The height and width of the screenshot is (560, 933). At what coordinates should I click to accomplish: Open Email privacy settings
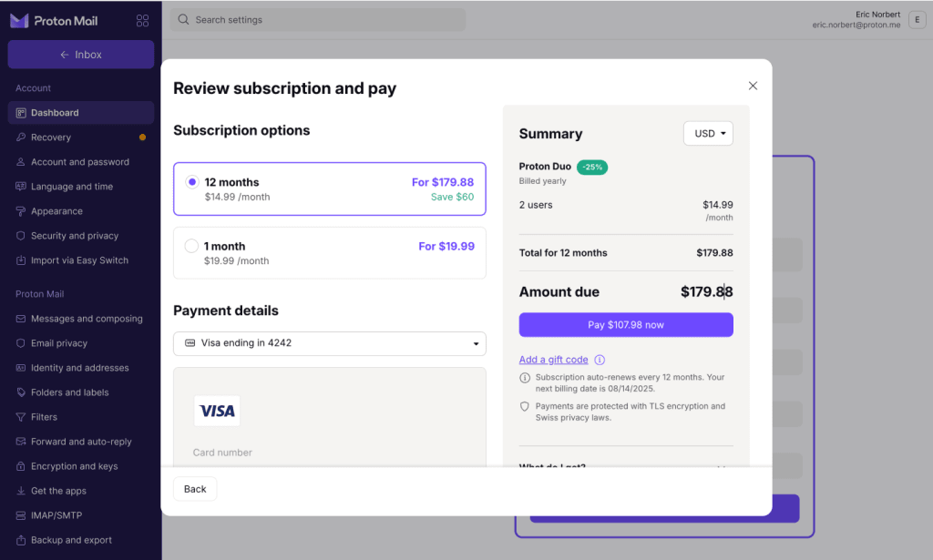[81, 343]
